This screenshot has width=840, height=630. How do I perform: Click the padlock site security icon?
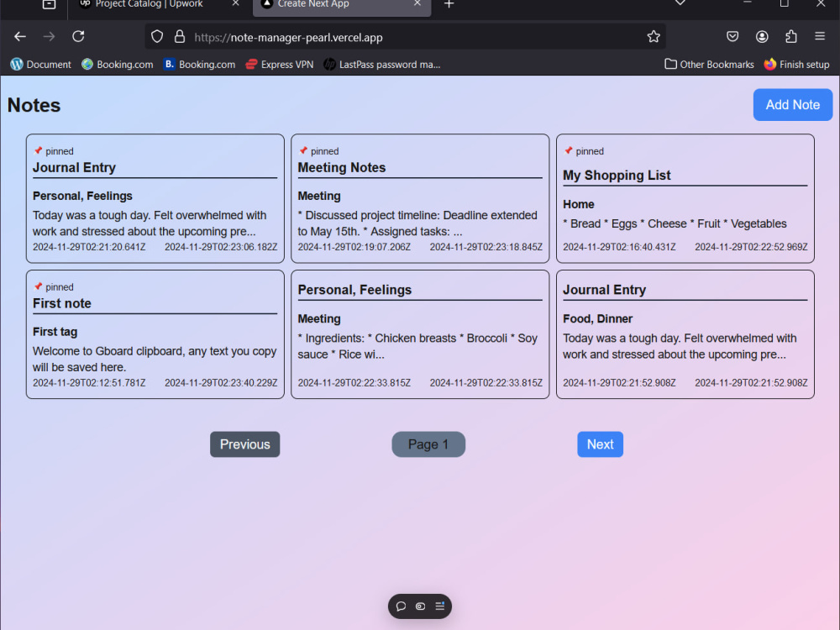pyautogui.click(x=180, y=36)
